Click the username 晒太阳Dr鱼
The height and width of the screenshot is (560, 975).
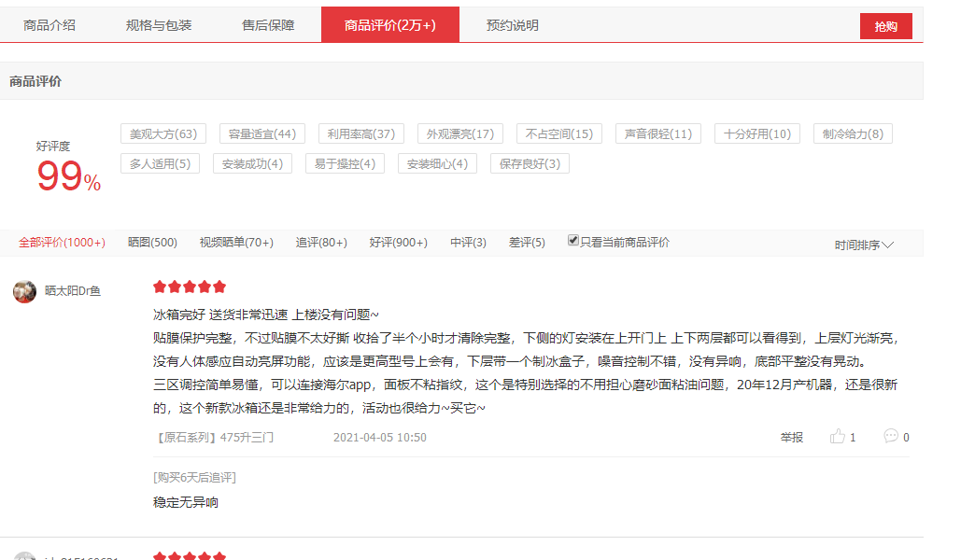(72, 291)
